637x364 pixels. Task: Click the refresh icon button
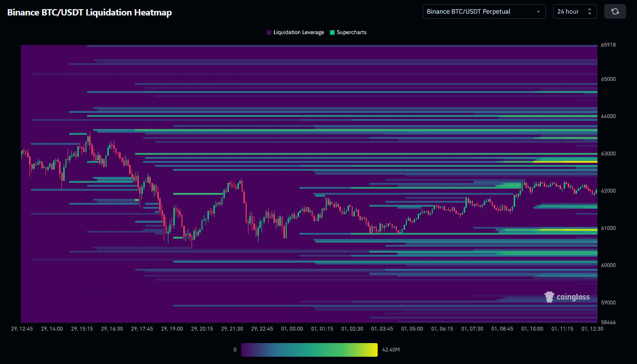coord(615,11)
